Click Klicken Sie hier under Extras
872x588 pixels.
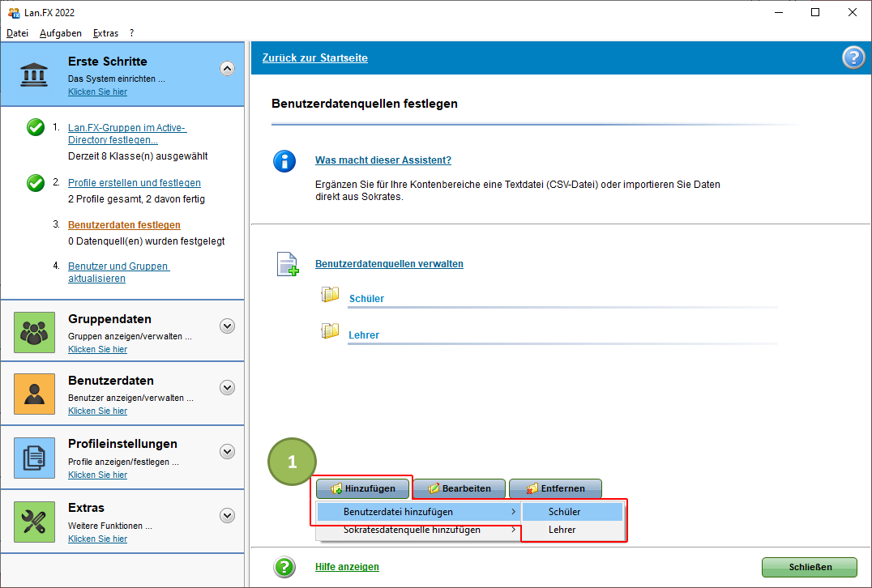(x=97, y=539)
